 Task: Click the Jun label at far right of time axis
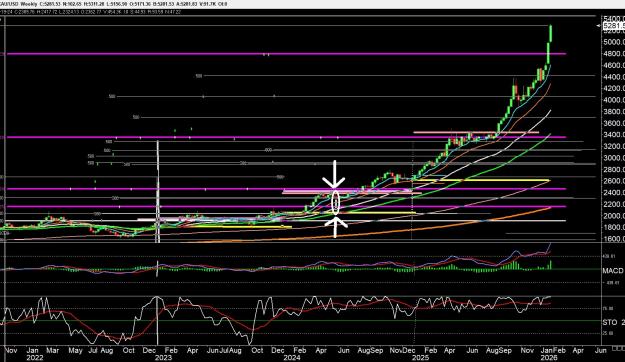click(601, 350)
